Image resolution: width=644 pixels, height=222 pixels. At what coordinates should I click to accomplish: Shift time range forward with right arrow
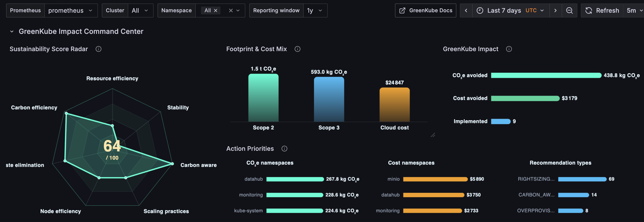click(556, 10)
